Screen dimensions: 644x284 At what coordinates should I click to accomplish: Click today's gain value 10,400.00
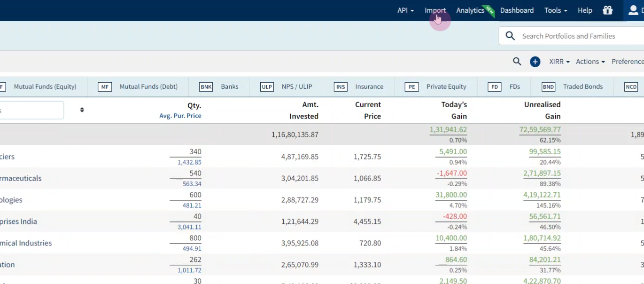[x=451, y=238]
